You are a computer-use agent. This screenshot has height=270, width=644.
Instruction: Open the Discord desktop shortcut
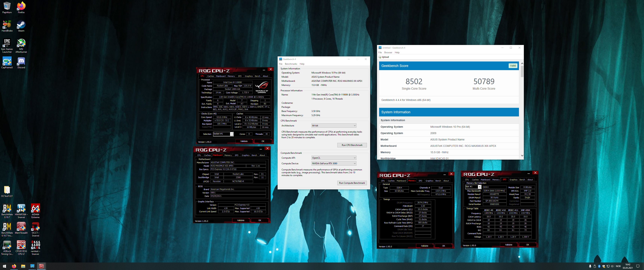click(x=21, y=63)
